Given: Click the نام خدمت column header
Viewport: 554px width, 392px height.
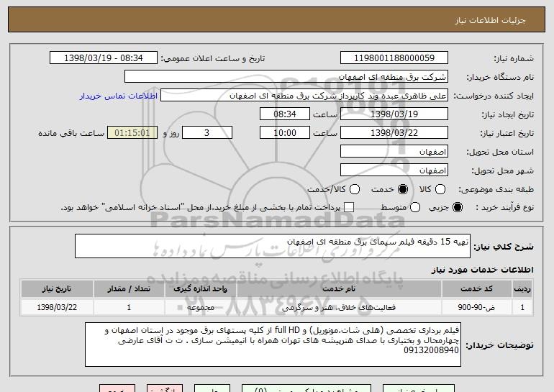Looking at the screenshot, I should (339, 289).
